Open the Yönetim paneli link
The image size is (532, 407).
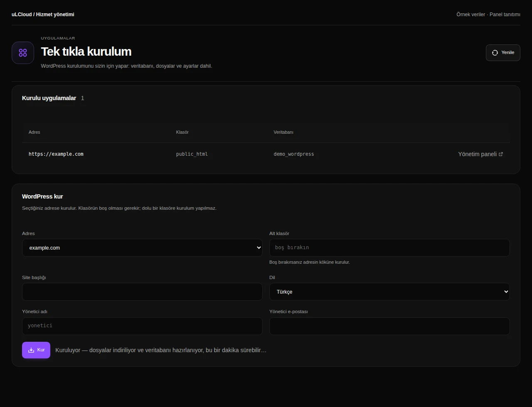[480, 154]
